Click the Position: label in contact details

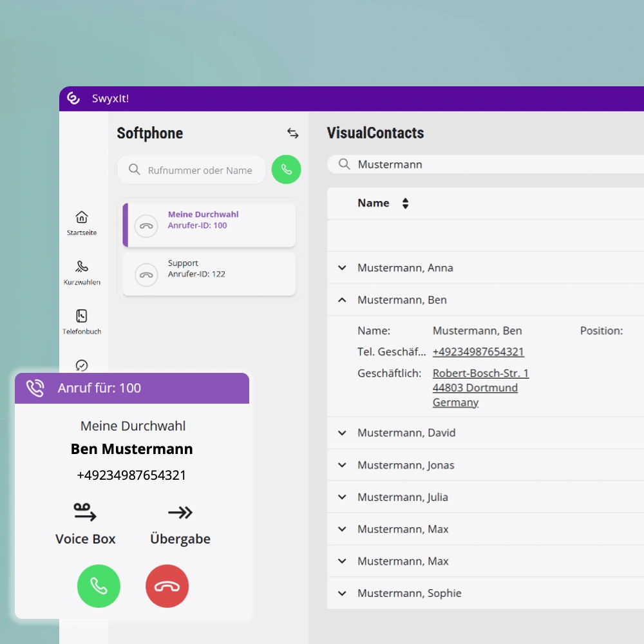click(601, 330)
